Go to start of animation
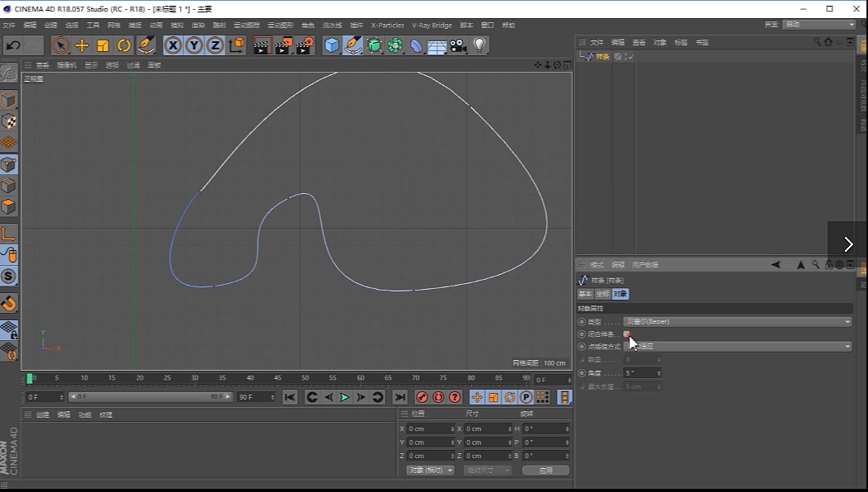This screenshot has width=868, height=492. point(290,397)
